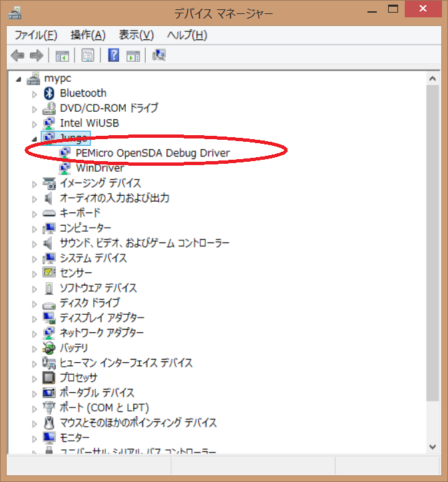Open the ヘルプ(H) menu
448x482 pixels.
click(x=187, y=35)
